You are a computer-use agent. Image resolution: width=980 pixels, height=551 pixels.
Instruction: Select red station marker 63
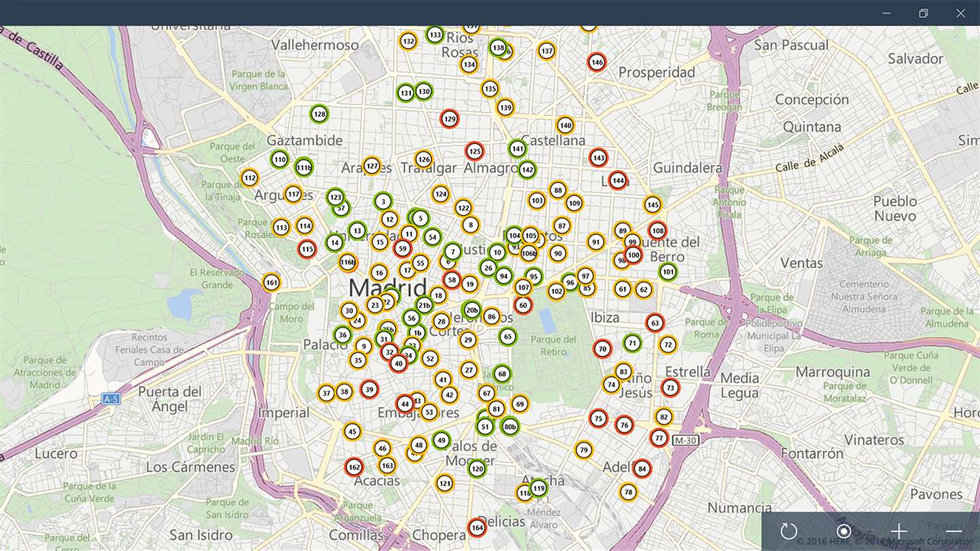click(655, 322)
